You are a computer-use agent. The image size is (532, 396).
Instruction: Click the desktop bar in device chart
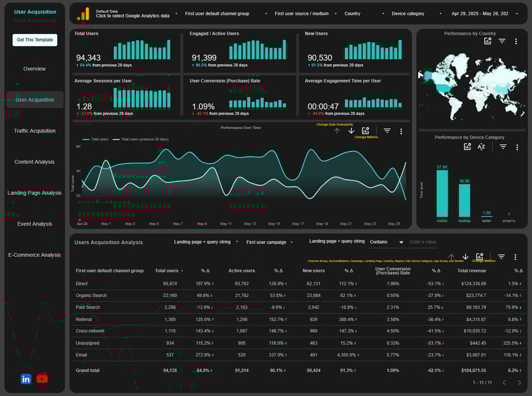click(464, 201)
